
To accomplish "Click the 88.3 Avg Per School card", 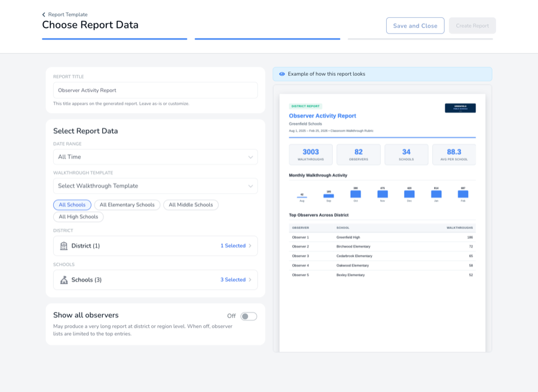I will click(454, 155).
